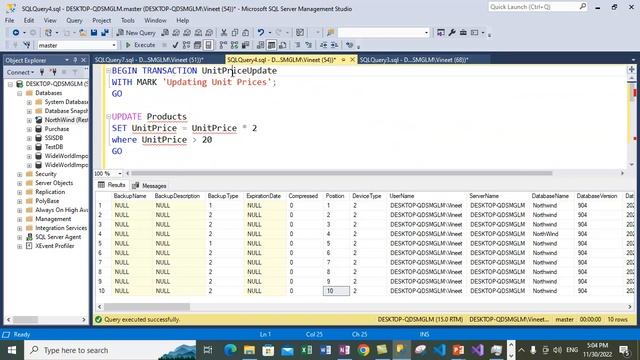
Task: Click Decrease Indent icon
Action: click(323, 45)
